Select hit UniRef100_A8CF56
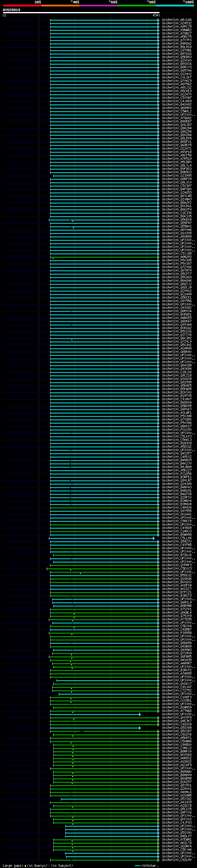 (177, 155)
